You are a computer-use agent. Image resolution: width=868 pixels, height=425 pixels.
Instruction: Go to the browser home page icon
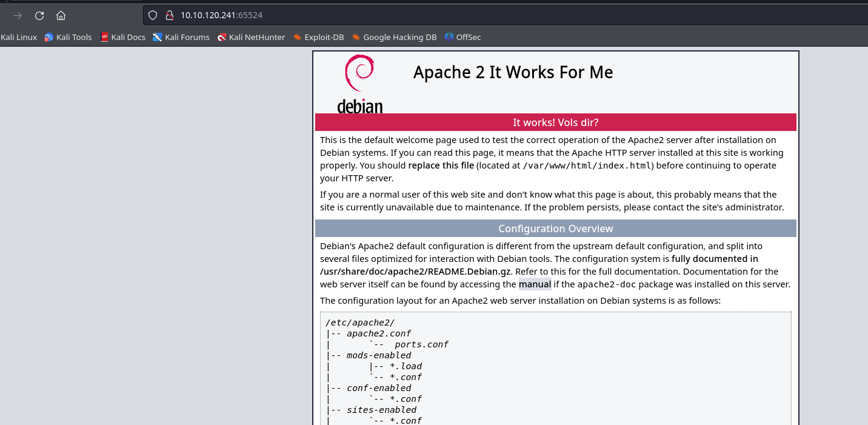(61, 15)
